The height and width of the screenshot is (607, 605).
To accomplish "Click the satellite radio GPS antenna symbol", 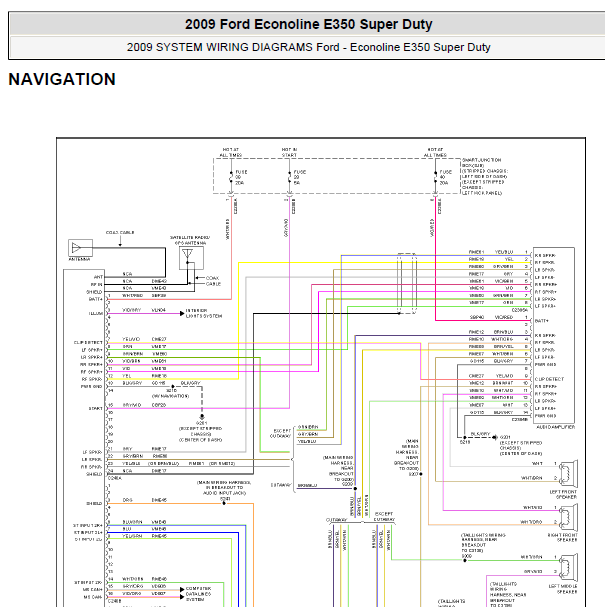I will coord(191,258).
